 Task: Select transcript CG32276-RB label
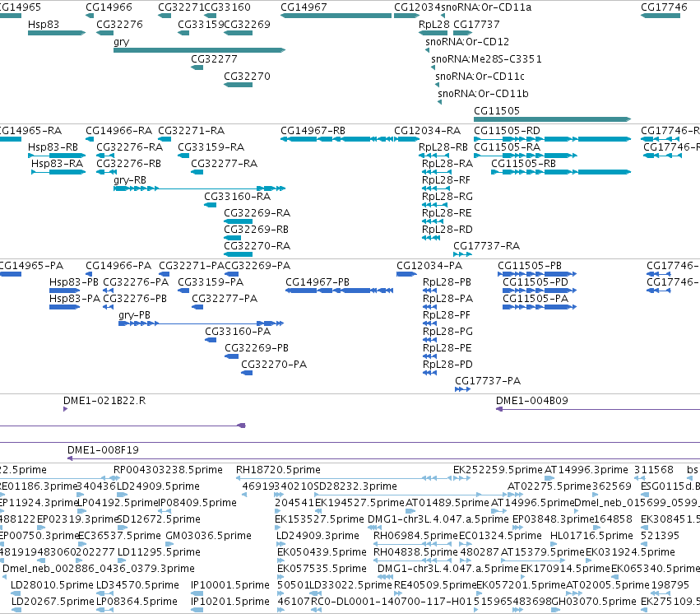pos(128,164)
